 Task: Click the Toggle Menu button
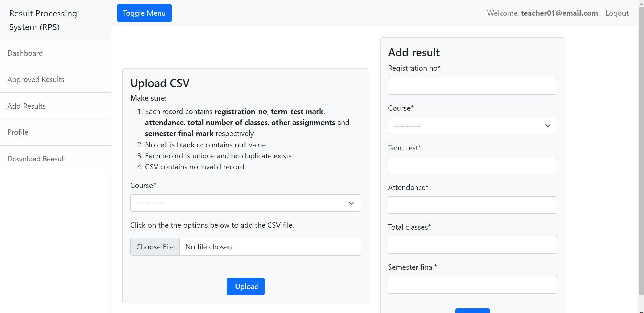(144, 13)
